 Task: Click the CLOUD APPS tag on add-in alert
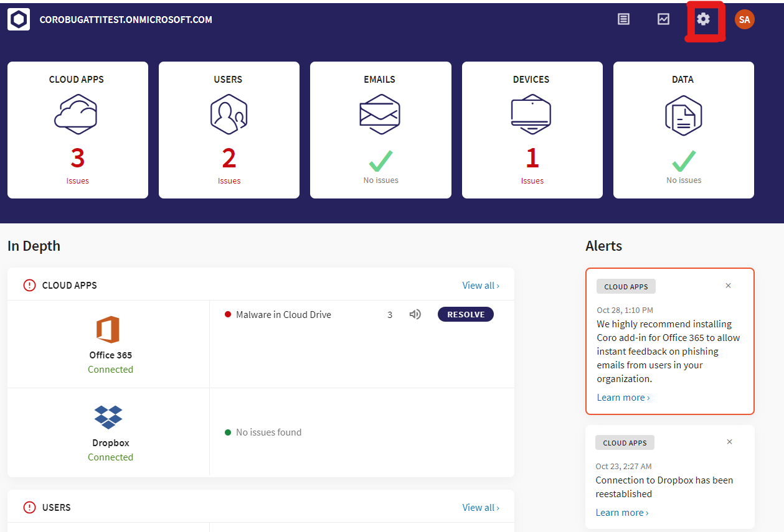[626, 286]
